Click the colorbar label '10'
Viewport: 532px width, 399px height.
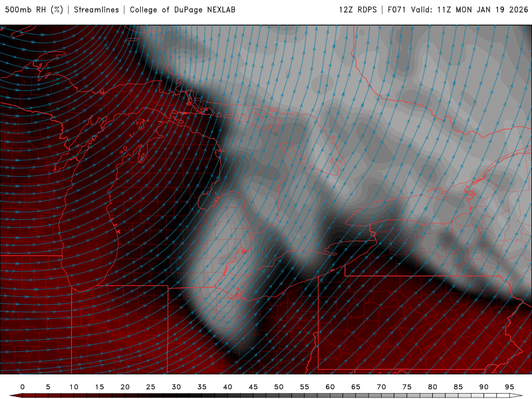click(74, 387)
